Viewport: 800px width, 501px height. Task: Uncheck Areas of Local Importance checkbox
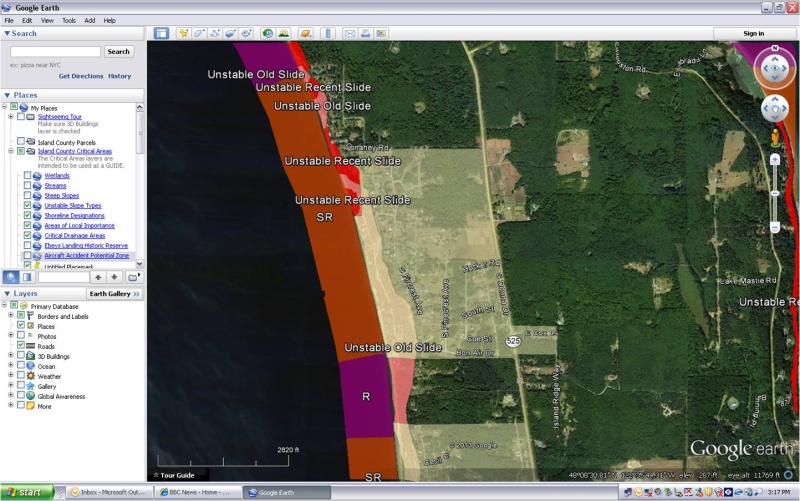click(28, 226)
